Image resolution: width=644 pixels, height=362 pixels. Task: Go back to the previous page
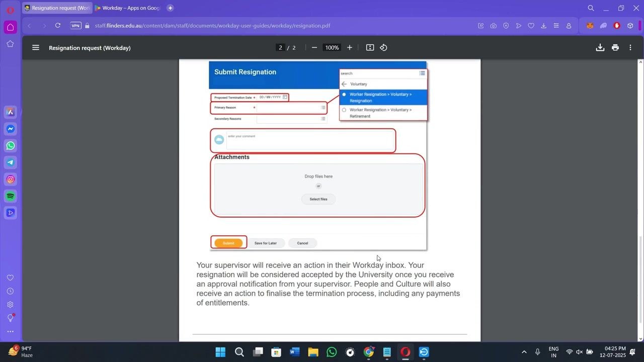[29, 26]
